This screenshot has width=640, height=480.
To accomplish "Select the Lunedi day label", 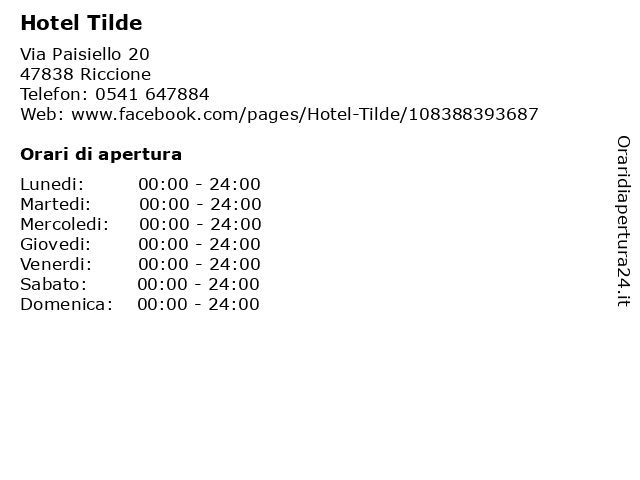I will (52, 184).
